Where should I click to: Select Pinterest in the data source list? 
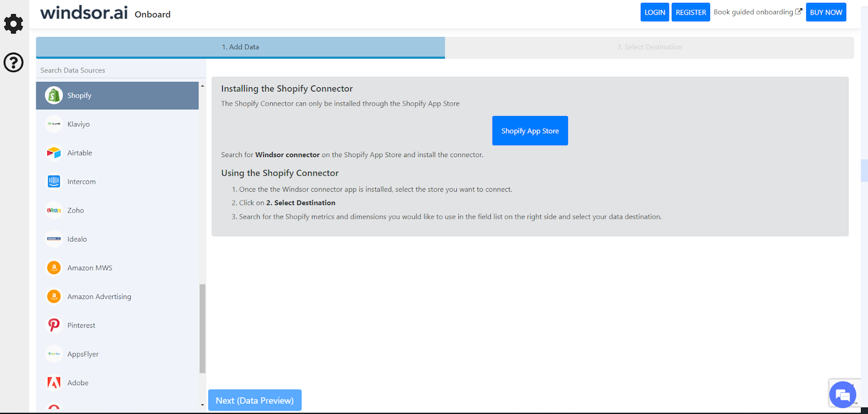click(117, 325)
